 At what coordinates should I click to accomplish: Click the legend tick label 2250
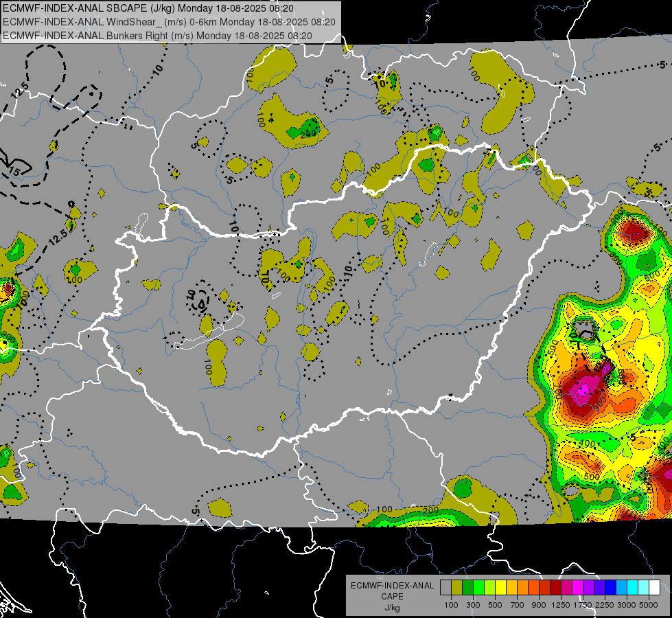(605, 605)
